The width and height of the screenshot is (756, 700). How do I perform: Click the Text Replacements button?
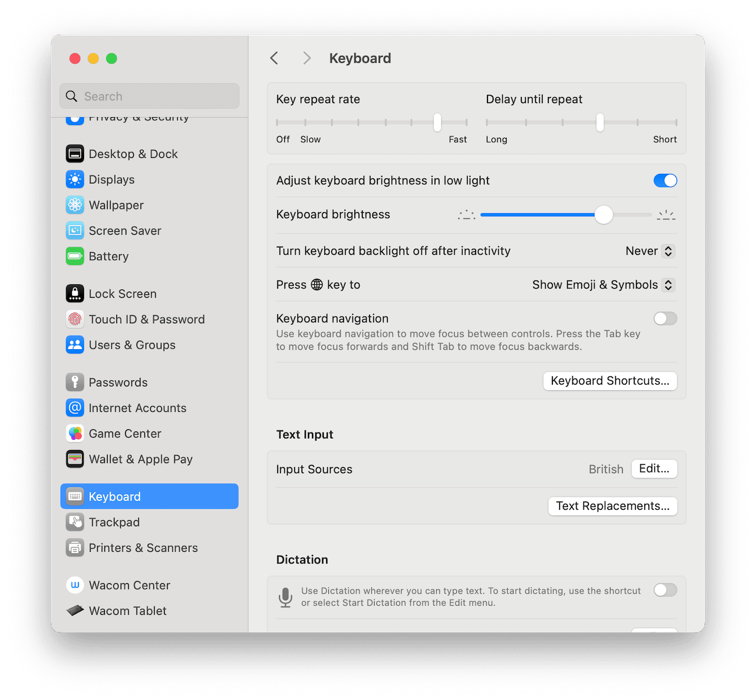(613, 506)
